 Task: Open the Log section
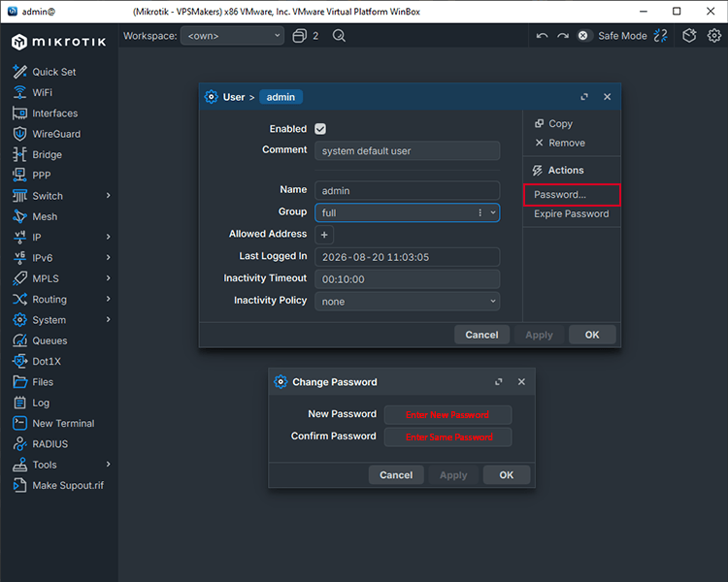click(31, 403)
